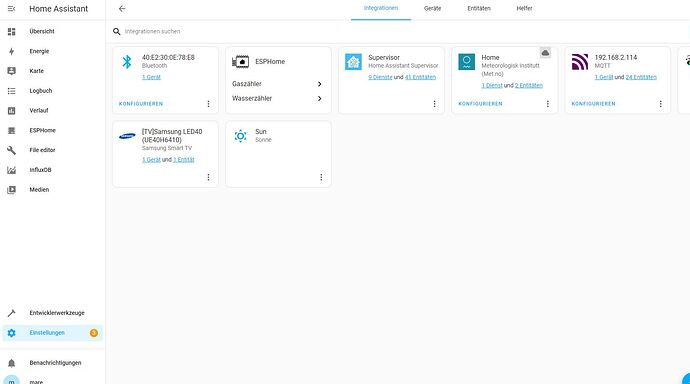Switch to Helfer tab
This screenshot has height=384, width=690.
point(525,8)
